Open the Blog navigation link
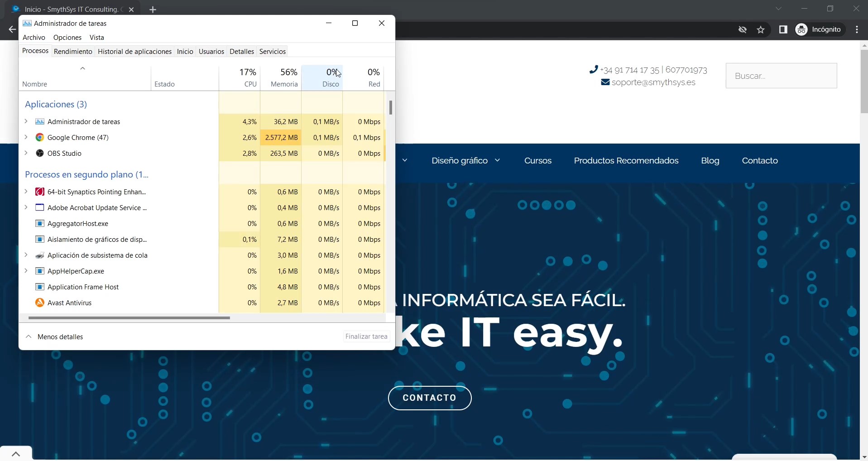Image resolution: width=868 pixels, height=461 pixels. click(710, 161)
